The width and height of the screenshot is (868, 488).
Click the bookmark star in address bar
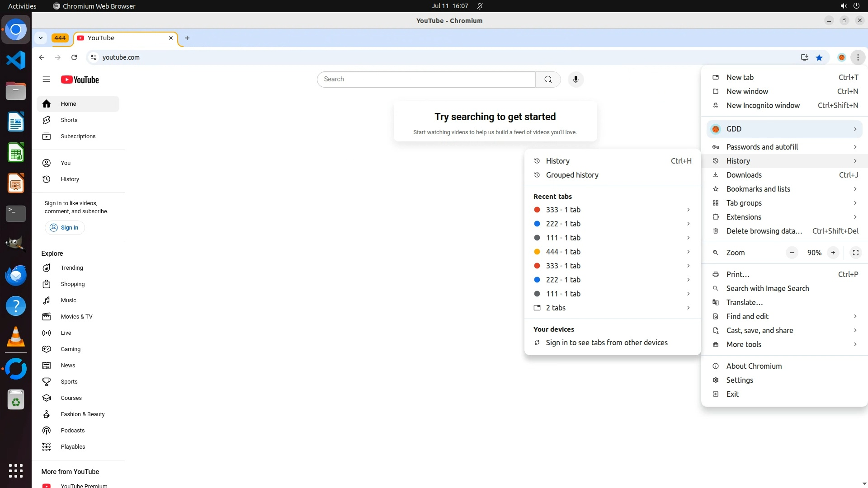819,57
